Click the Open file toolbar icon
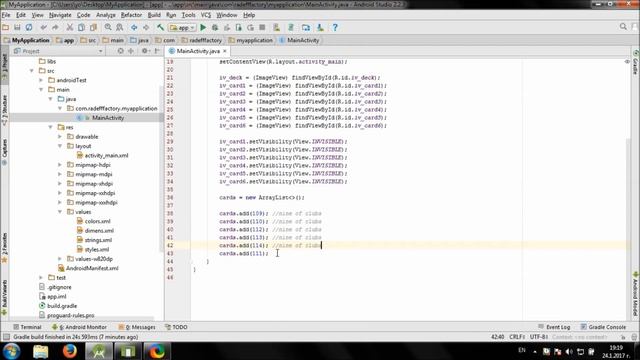The image size is (640, 360). tap(6, 27)
